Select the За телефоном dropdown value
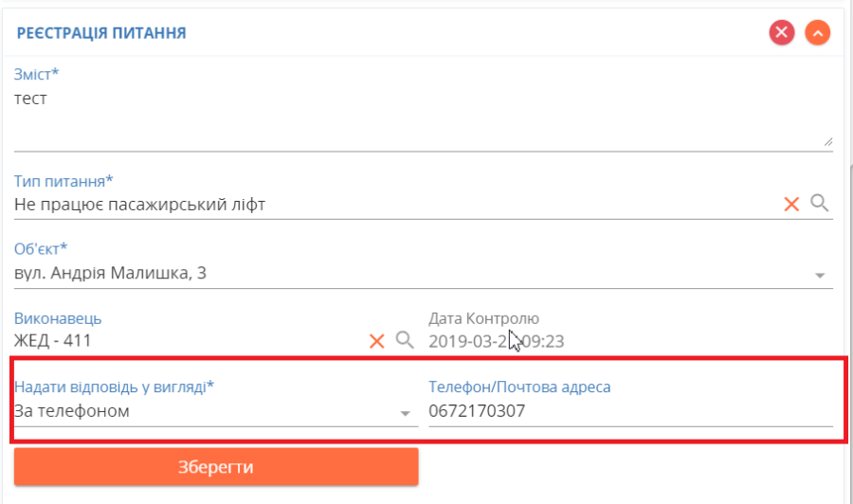This screenshot has width=853, height=504. 72,412
